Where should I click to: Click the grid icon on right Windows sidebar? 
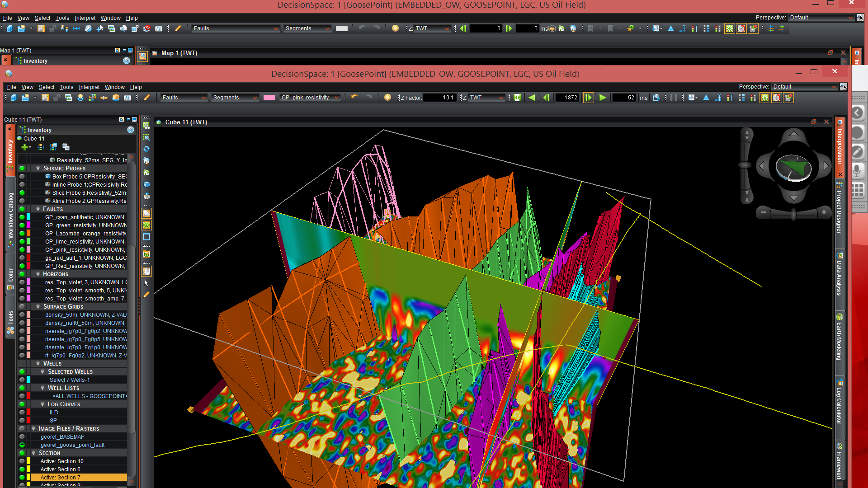tap(858, 190)
